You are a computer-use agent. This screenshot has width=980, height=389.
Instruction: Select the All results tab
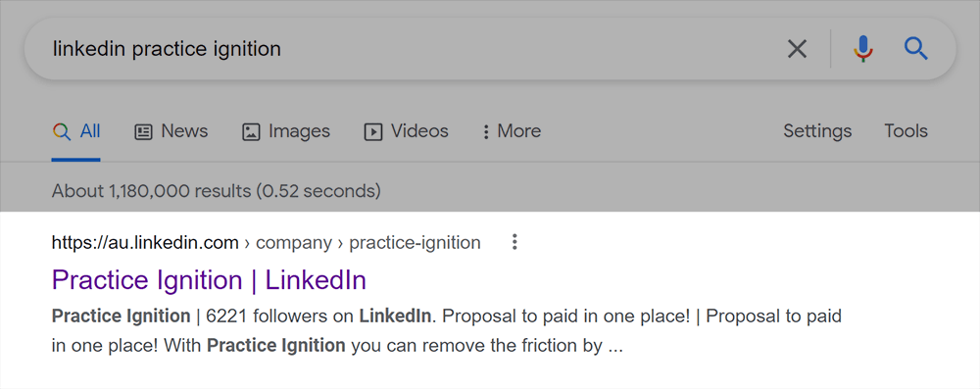click(76, 131)
